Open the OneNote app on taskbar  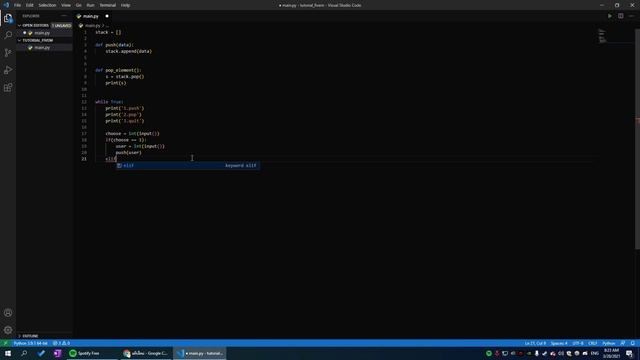pos(58,353)
